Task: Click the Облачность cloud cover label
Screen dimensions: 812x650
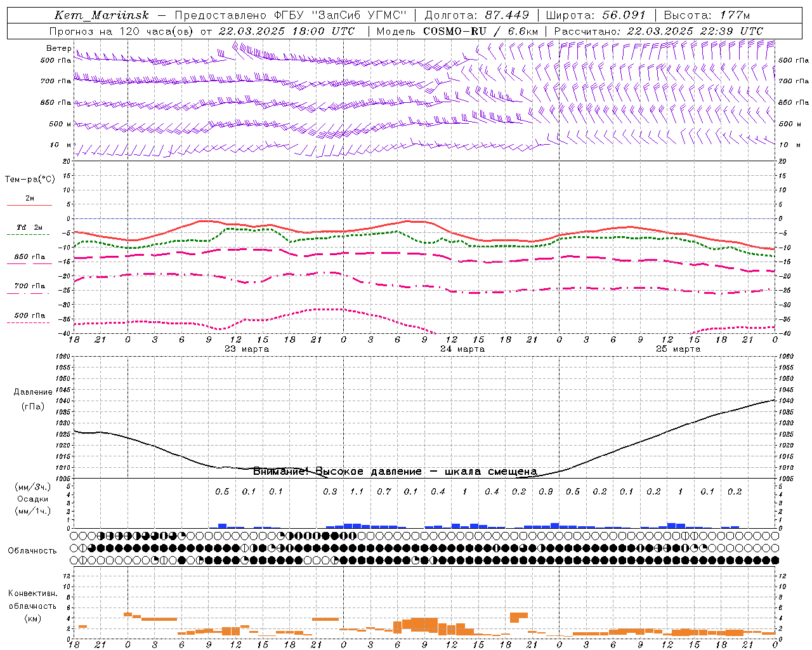Action: (32, 551)
